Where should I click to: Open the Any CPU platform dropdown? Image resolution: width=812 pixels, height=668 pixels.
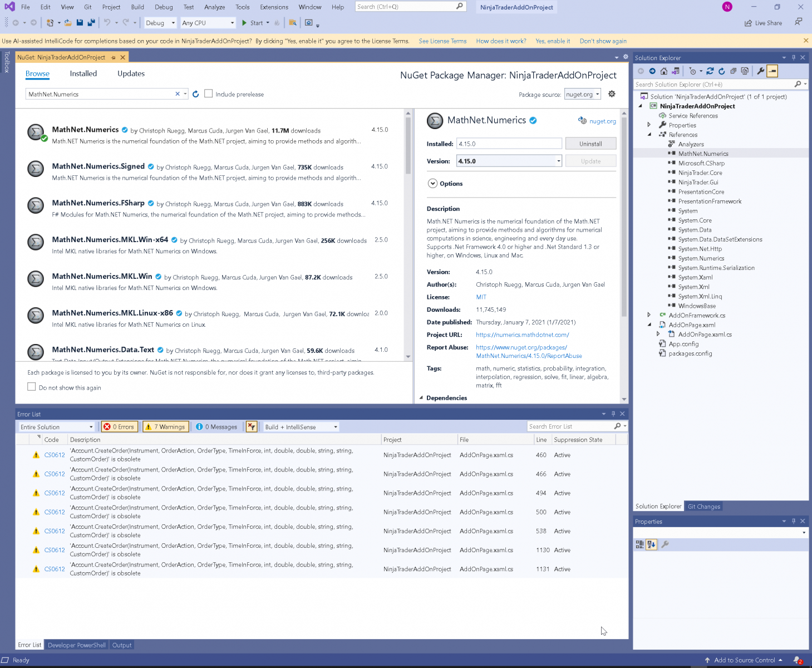coord(208,23)
